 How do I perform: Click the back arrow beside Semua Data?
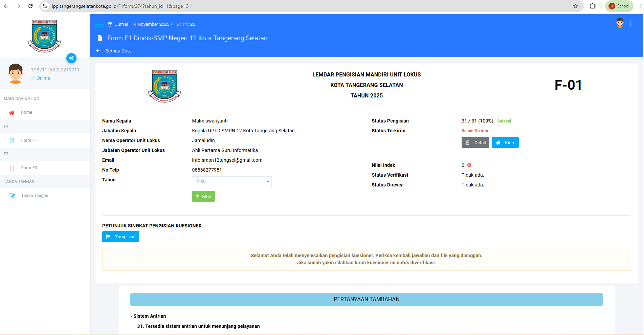pos(98,51)
